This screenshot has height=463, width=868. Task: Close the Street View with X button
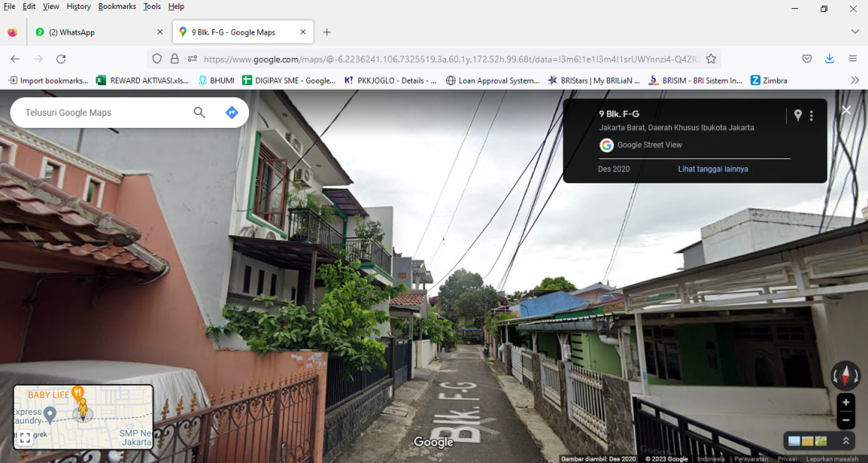845,110
